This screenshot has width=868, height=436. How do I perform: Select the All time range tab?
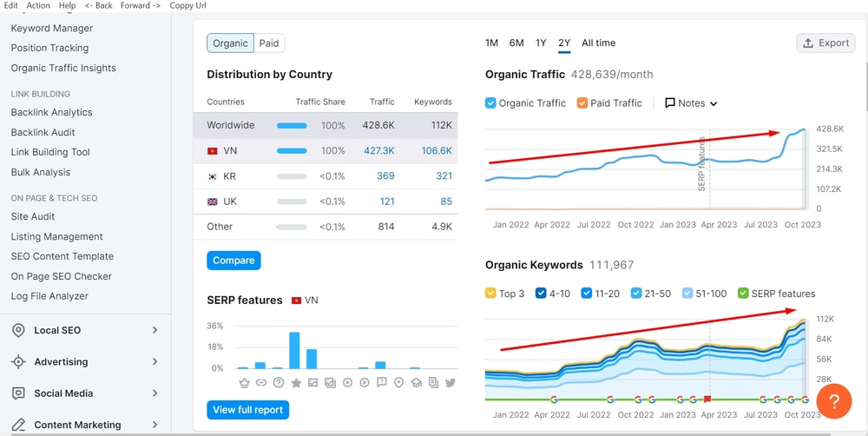click(x=598, y=43)
